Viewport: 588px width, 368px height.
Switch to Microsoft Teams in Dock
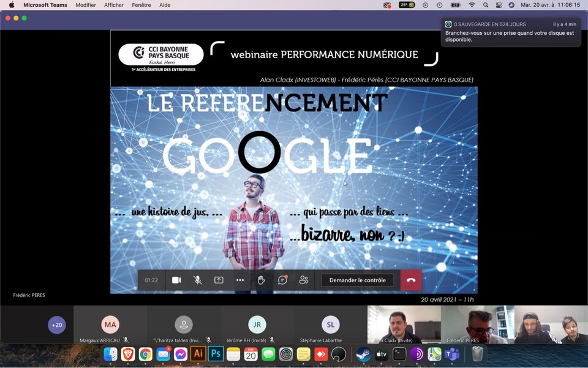click(452, 354)
